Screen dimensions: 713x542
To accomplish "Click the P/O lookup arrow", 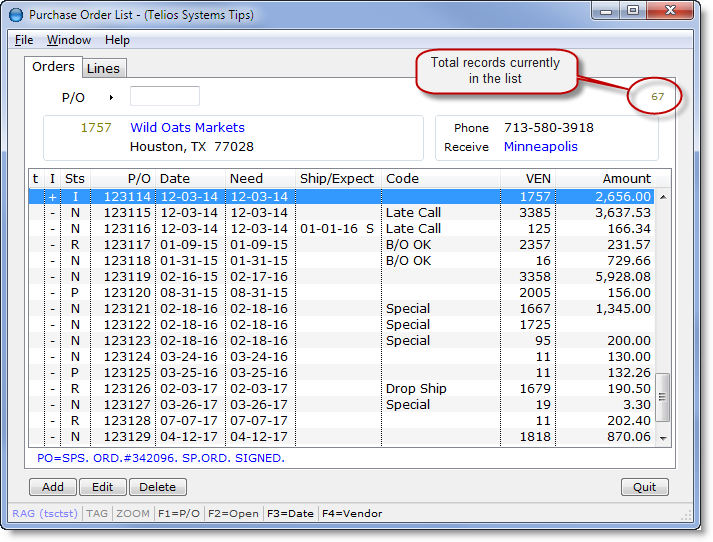I will tap(111, 97).
